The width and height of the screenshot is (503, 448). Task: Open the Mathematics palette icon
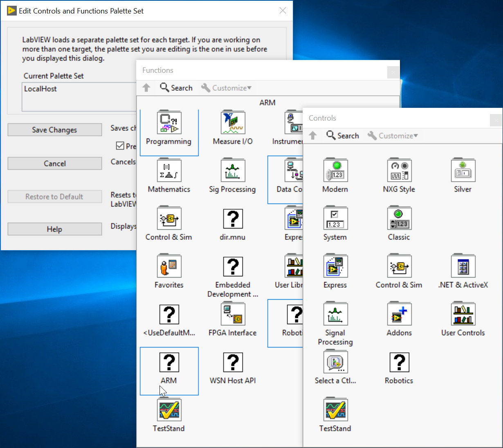(169, 170)
